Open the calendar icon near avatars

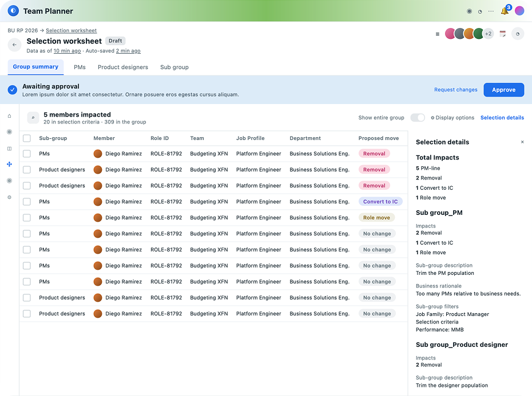point(503,34)
